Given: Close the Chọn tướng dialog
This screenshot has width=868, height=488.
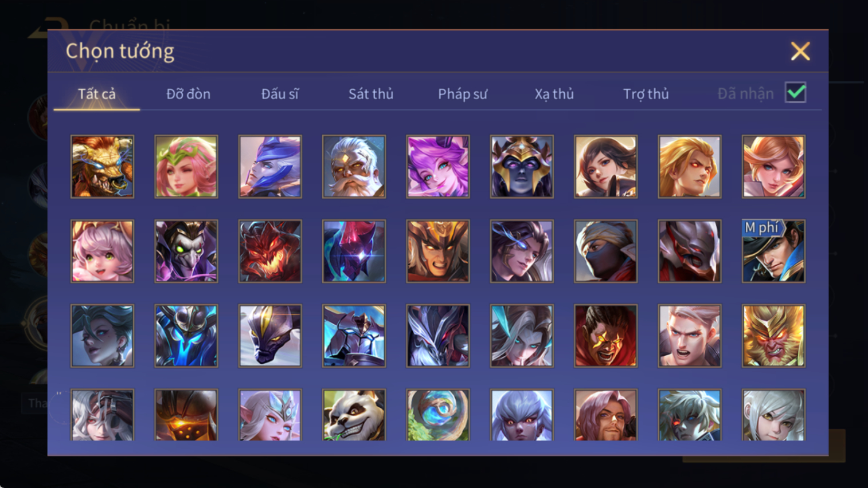Looking at the screenshot, I should pos(800,51).
